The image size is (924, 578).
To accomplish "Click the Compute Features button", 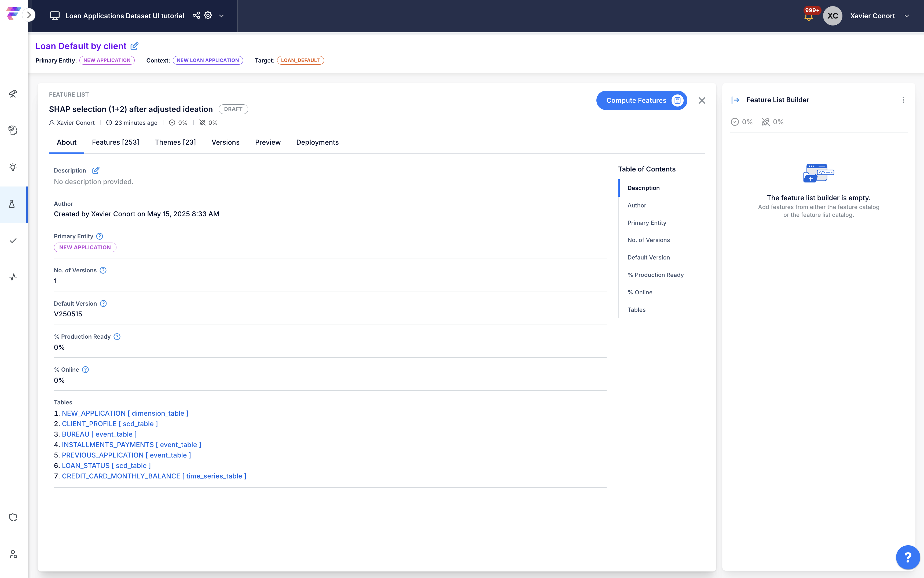I will [641, 101].
